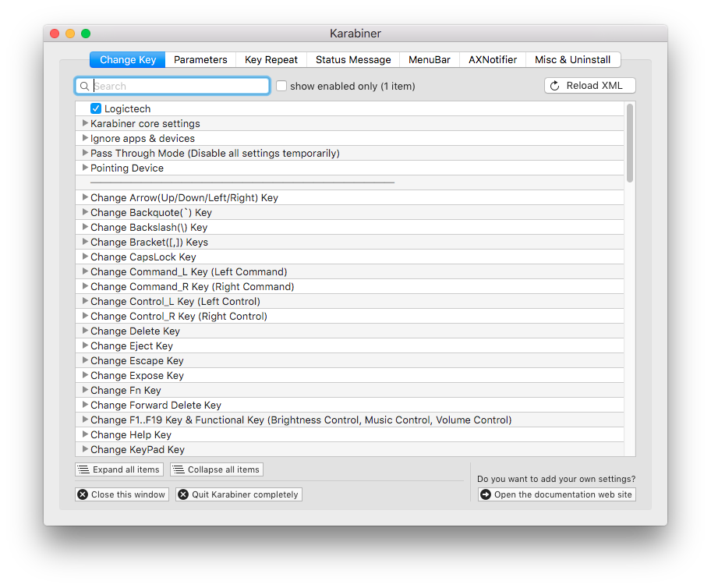Click the arrow icon on documentation button
The width and height of the screenshot is (711, 588).
click(486, 494)
